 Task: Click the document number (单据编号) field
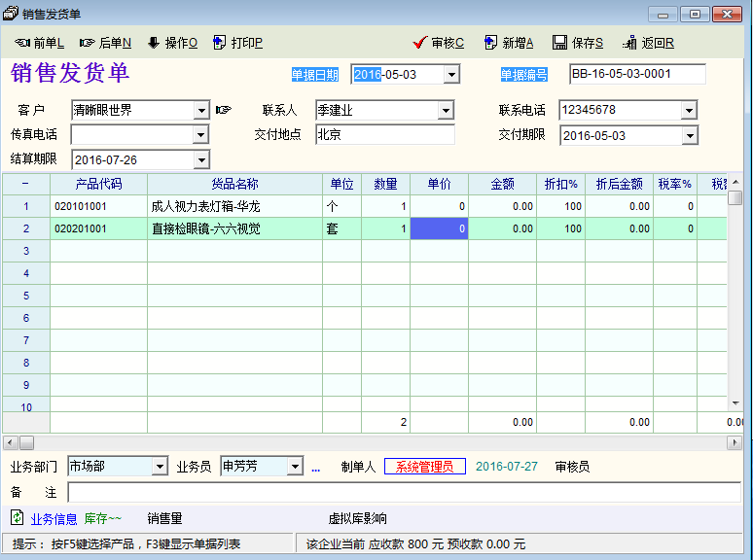[637, 75]
